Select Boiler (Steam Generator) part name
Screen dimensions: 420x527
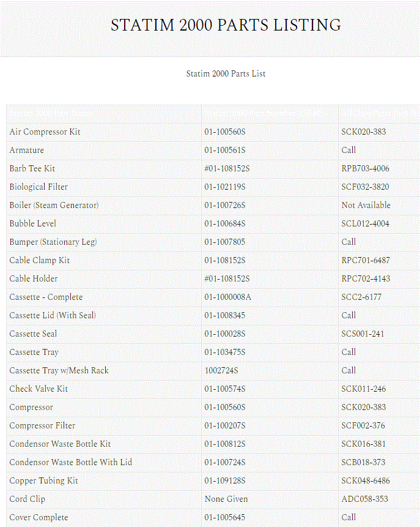pyautogui.click(x=54, y=206)
